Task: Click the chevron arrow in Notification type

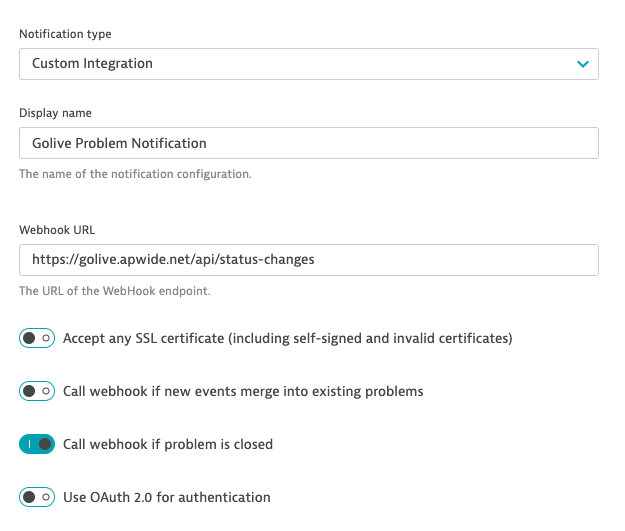Action: coord(582,64)
